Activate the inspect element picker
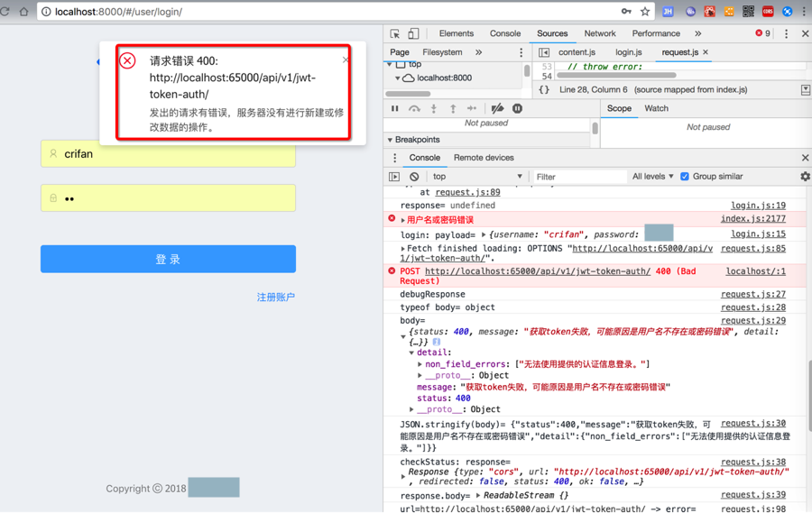Screen dimensions: 812x513 (x=394, y=33)
